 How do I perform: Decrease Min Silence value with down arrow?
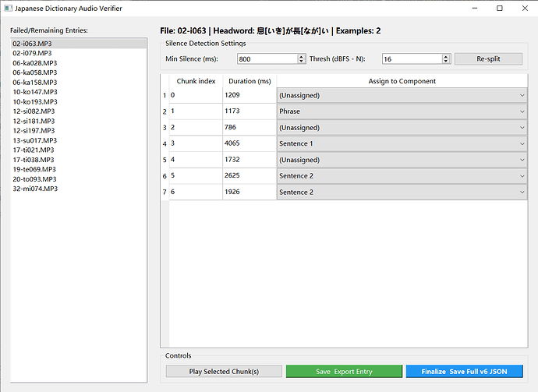[302, 62]
